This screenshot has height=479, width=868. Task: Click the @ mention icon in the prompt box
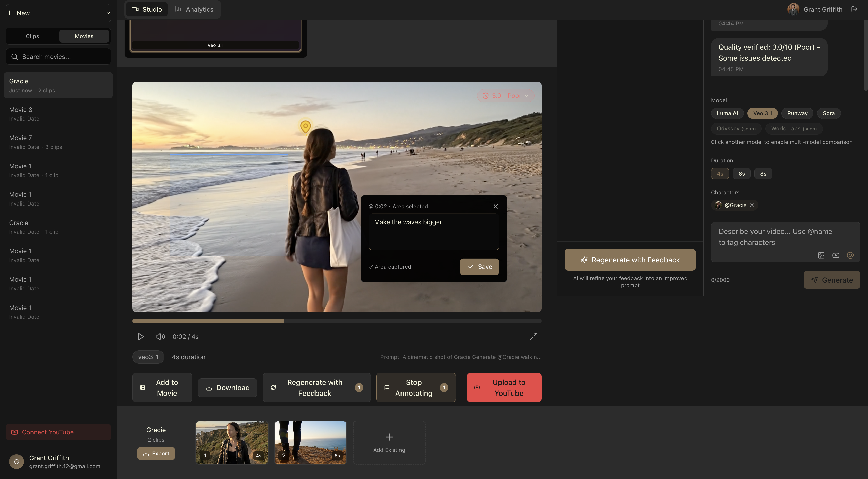pyautogui.click(x=850, y=255)
